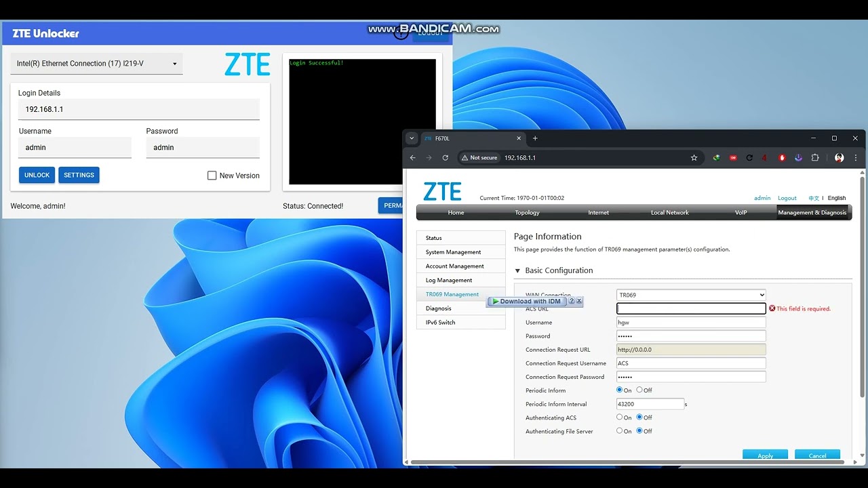Click the Cancel button on the TR069 page
Viewport: 868px width, 488px height.
point(817,455)
